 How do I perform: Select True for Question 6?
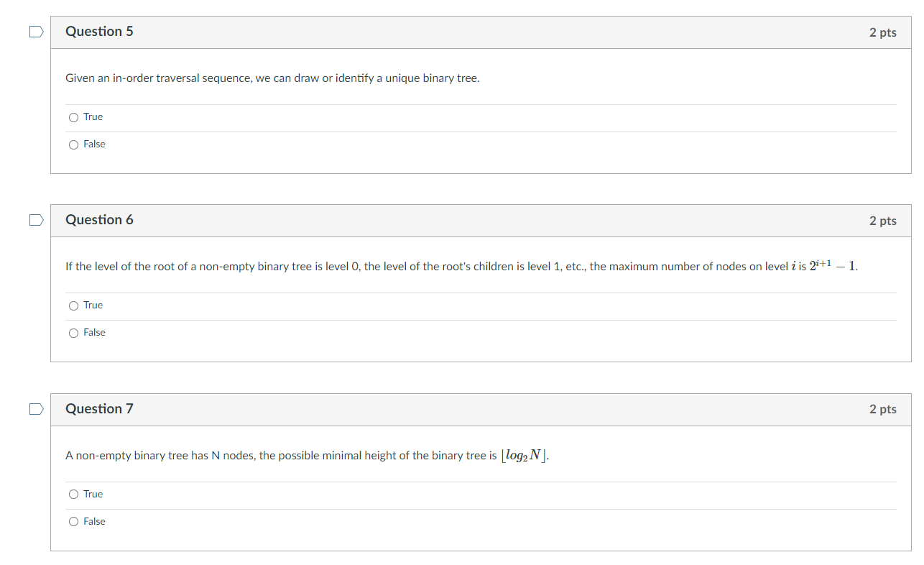(73, 305)
